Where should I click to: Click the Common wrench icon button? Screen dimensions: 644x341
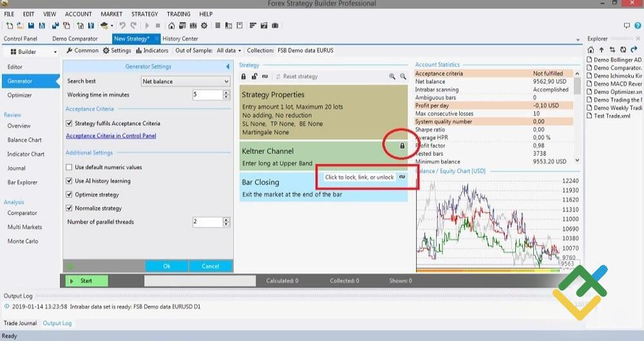tap(82, 50)
